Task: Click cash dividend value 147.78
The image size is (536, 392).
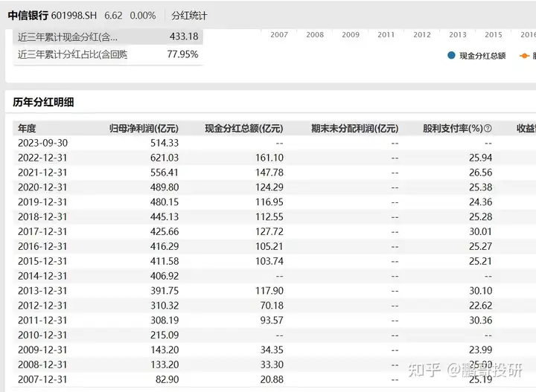Action: [269, 173]
